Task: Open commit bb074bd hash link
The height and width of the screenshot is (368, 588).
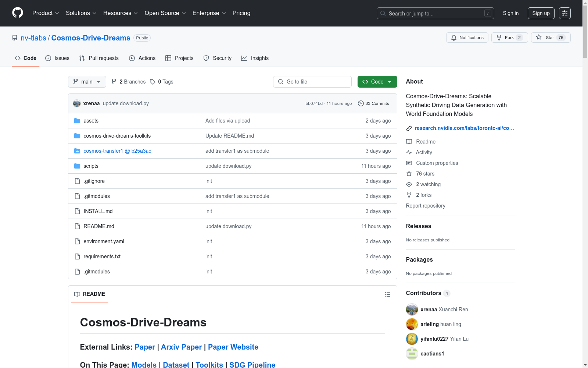Action: tap(314, 103)
